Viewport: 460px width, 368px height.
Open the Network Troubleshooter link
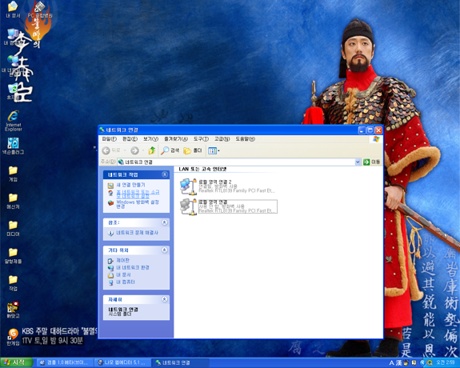(137, 233)
